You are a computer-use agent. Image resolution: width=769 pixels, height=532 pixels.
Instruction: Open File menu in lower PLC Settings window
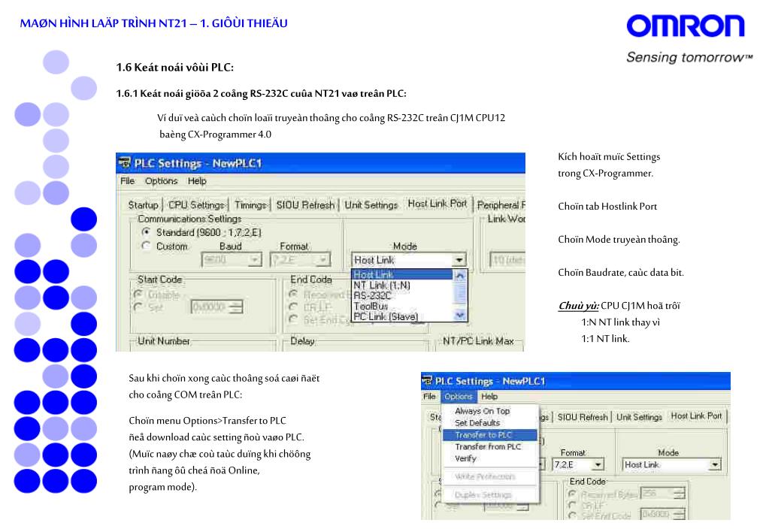pos(429,396)
